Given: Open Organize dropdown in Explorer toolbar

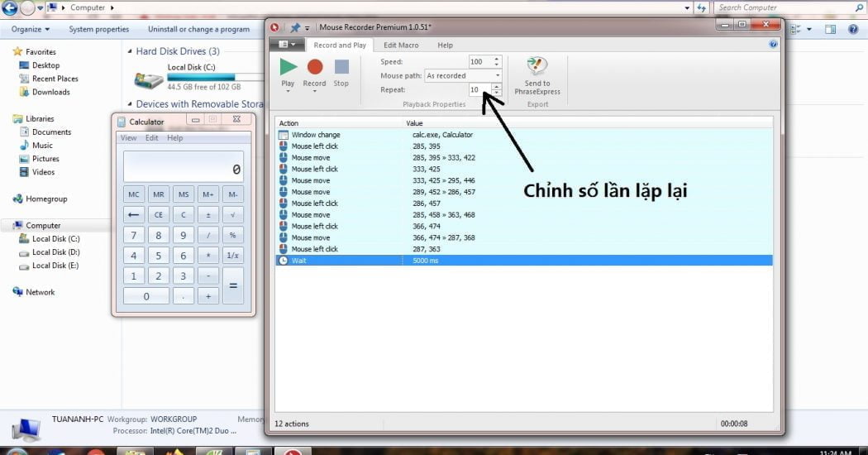Looking at the screenshot, I should pyautogui.click(x=31, y=30).
